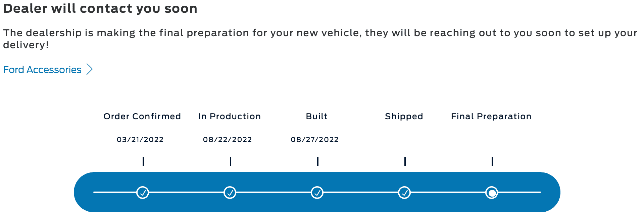This screenshot has height=216, width=644.
Task: Click the Order Confirmed stage label
Action: (142, 116)
